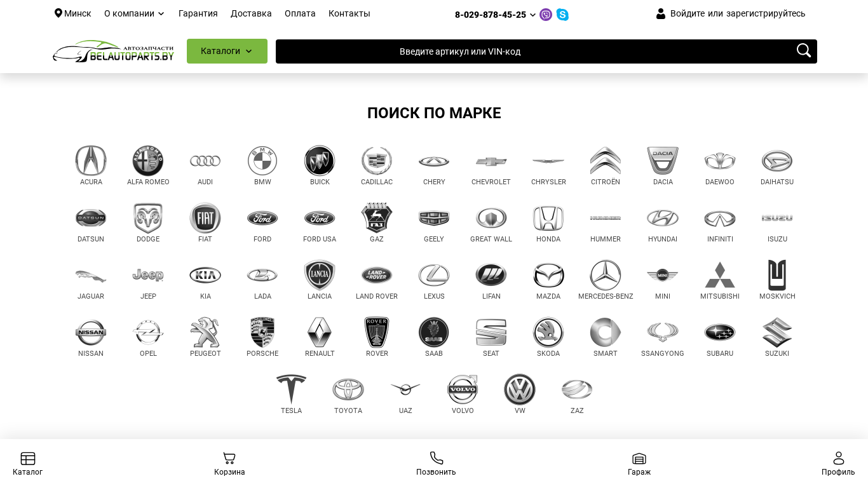Image resolution: width=868 pixels, height=488 pixels.
Task: Open the Каталоги dropdown button
Action: [x=227, y=51]
